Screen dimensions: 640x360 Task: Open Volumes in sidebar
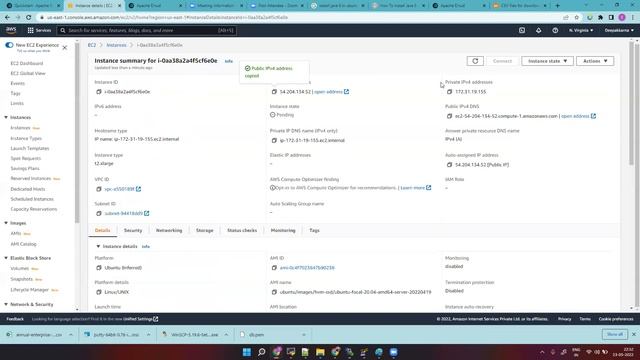pos(20,269)
